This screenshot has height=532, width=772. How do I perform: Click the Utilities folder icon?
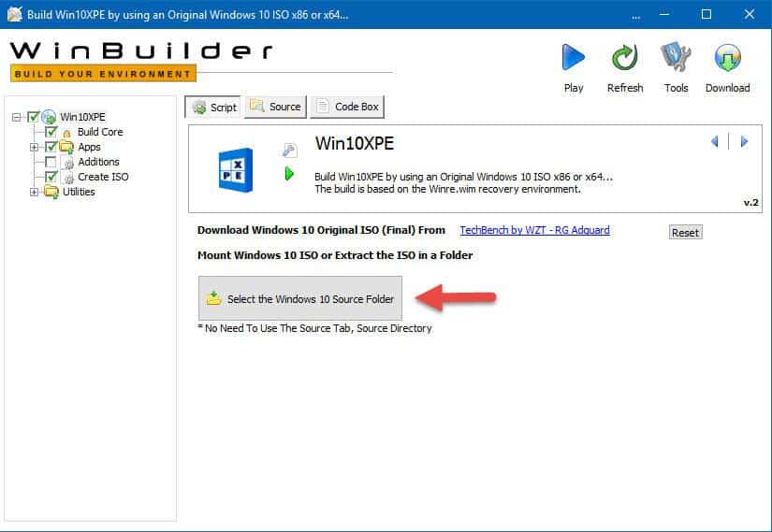(51, 192)
